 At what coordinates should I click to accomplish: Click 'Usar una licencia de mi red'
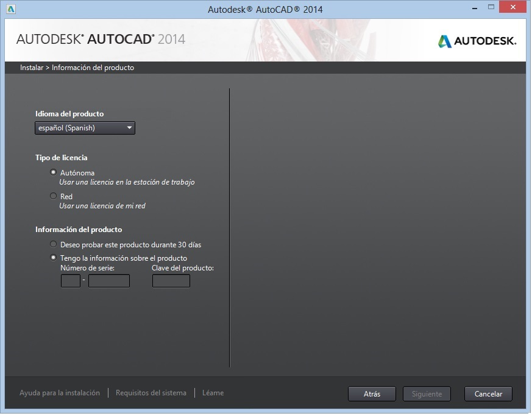102,206
